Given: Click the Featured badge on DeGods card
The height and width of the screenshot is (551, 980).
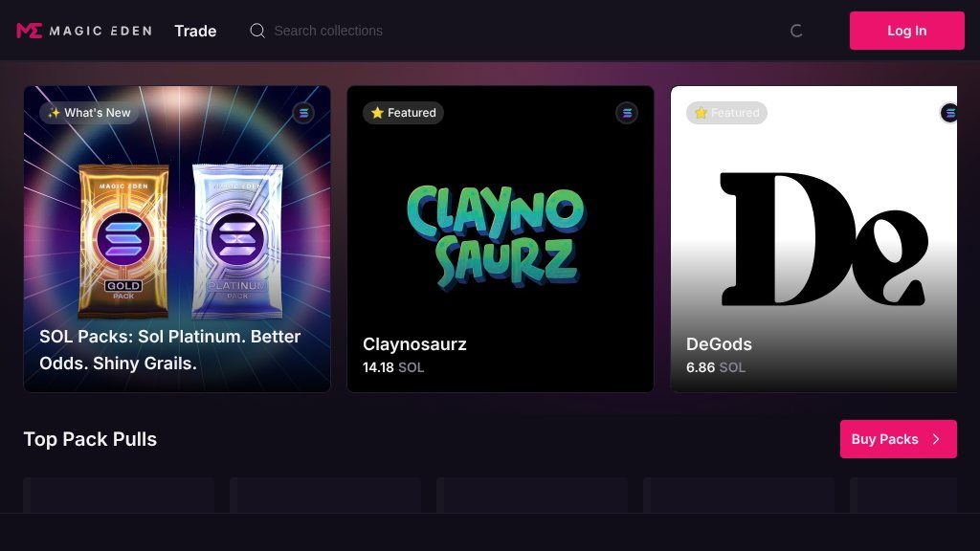Looking at the screenshot, I should tap(726, 113).
